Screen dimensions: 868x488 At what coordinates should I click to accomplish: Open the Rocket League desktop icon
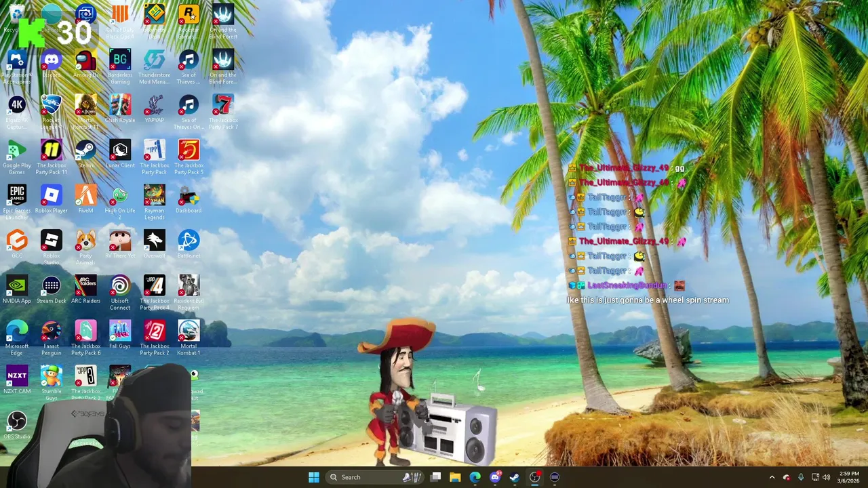tap(52, 113)
